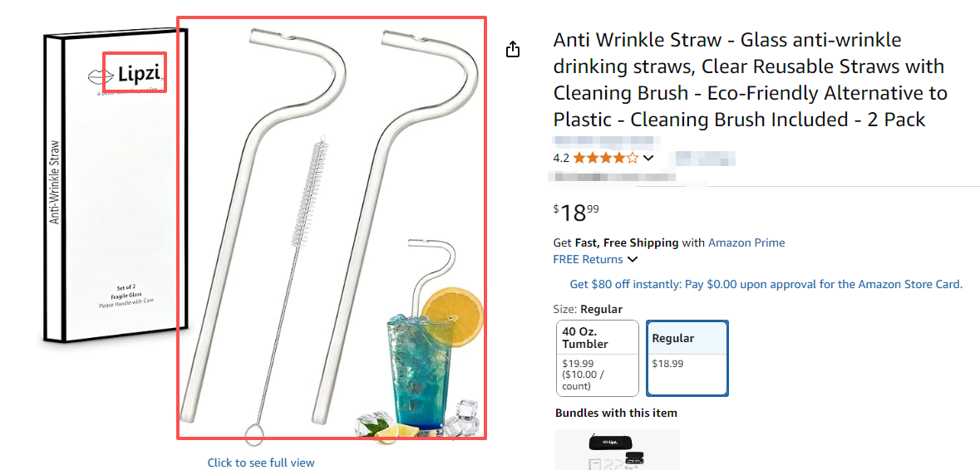Open the Amazon Prime link
This screenshot has height=470, width=980.
(746, 242)
